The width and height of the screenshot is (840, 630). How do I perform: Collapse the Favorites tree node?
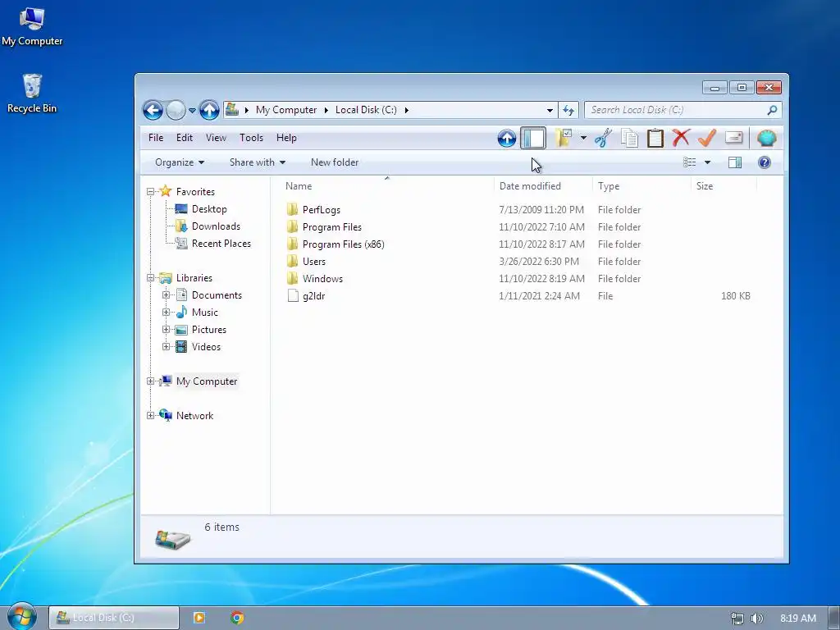[151, 192]
